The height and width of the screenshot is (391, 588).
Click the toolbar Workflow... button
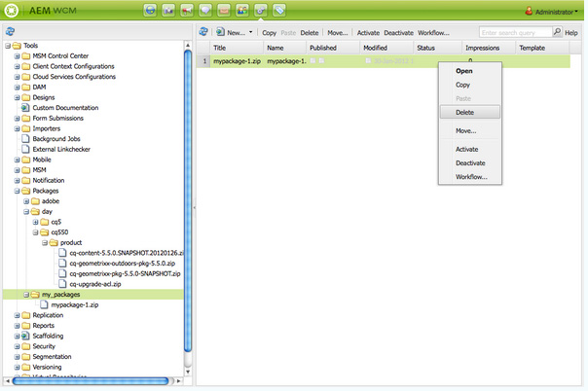point(433,33)
